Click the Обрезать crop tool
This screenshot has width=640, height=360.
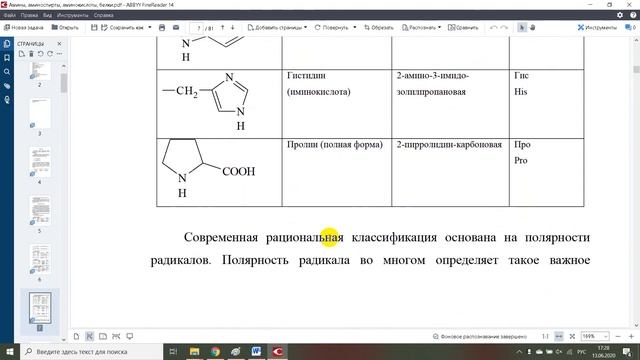point(378,27)
